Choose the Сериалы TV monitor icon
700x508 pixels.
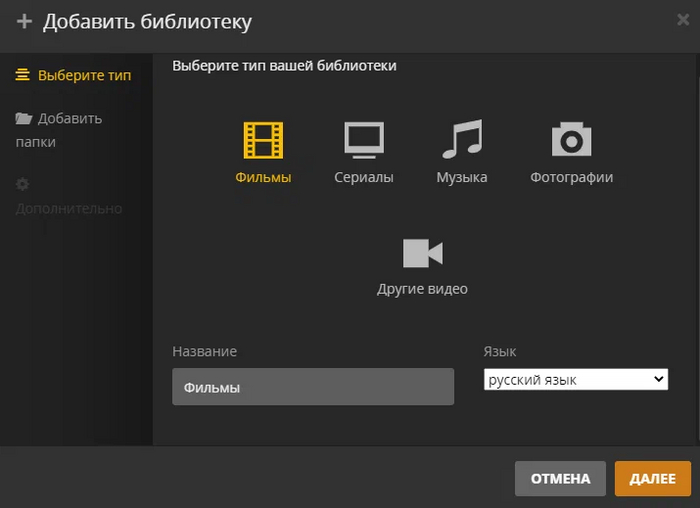(364, 141)
